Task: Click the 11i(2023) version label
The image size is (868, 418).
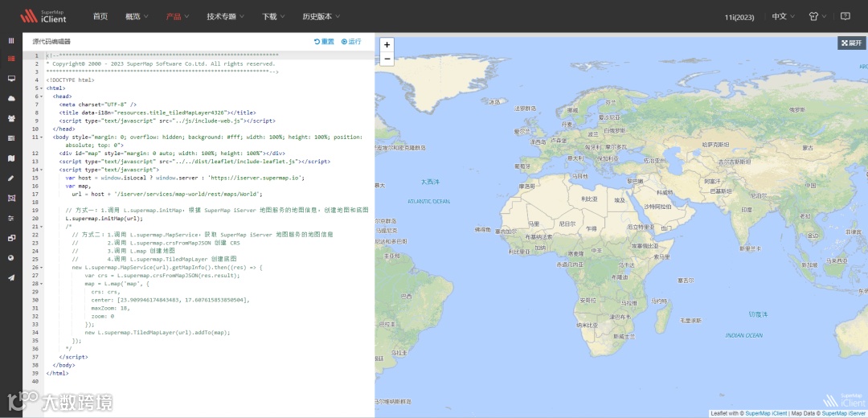Action: [739, 17]
